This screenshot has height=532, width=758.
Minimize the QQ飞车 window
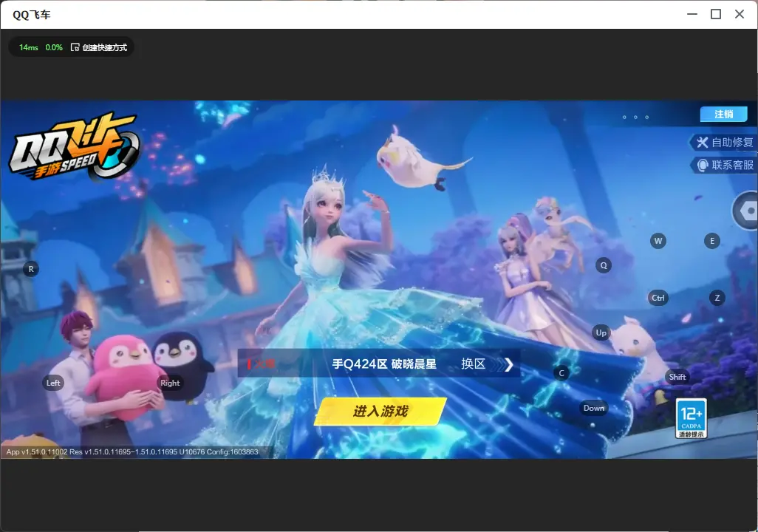692,14
